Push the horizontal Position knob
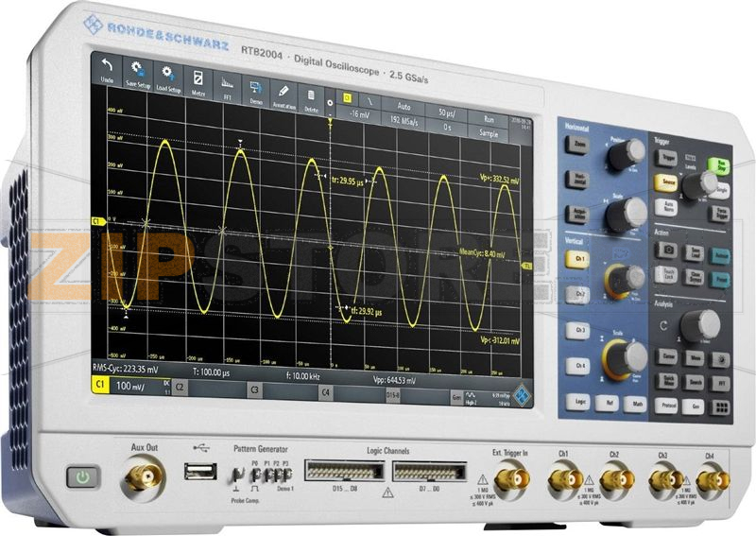Viewport: 756px width, 536px height. 626,154
